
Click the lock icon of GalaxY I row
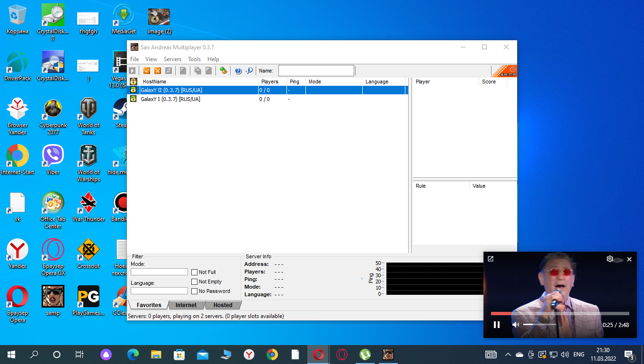coord(134,99)
